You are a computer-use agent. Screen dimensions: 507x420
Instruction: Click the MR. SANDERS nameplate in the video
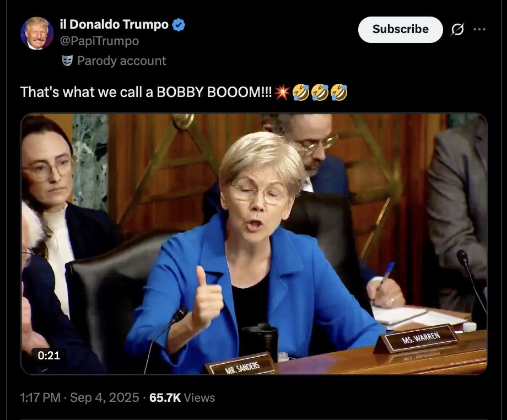pyautogui.click(x=242, y=365)
